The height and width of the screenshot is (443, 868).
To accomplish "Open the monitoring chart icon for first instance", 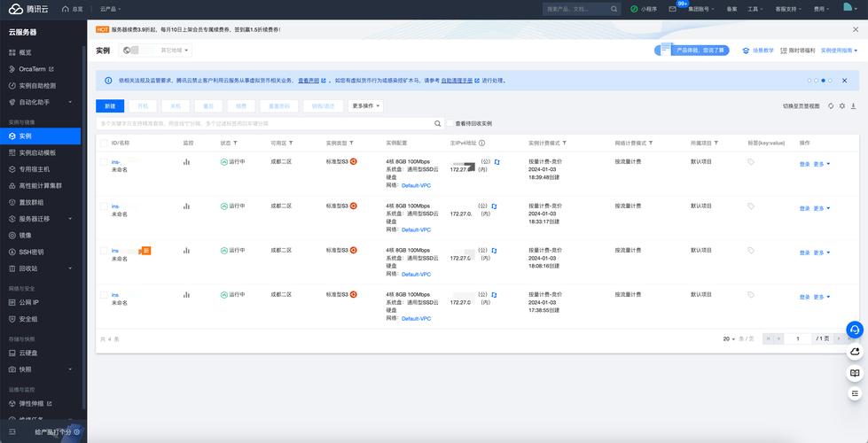I will pos(186,162).
